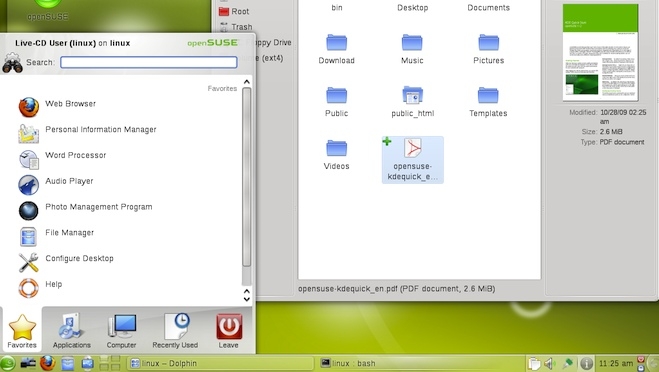Open Root in Dolphin places panel
Viewport: 659px width, 372px height.
(x=235, y=12)
